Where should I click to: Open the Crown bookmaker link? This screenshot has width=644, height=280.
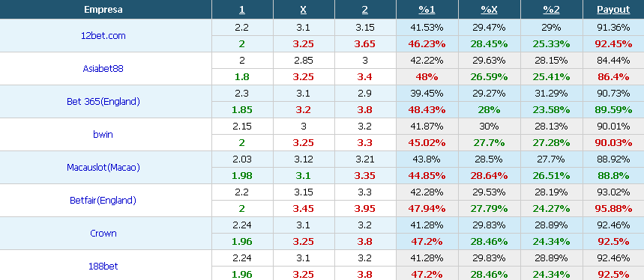[x=103, y=233]
